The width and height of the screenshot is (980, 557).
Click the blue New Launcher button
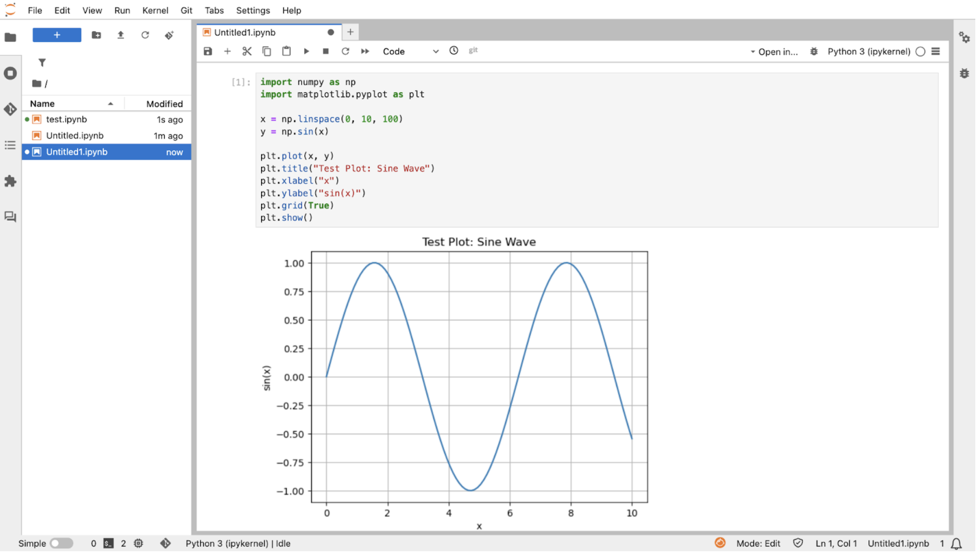(57, 35)
